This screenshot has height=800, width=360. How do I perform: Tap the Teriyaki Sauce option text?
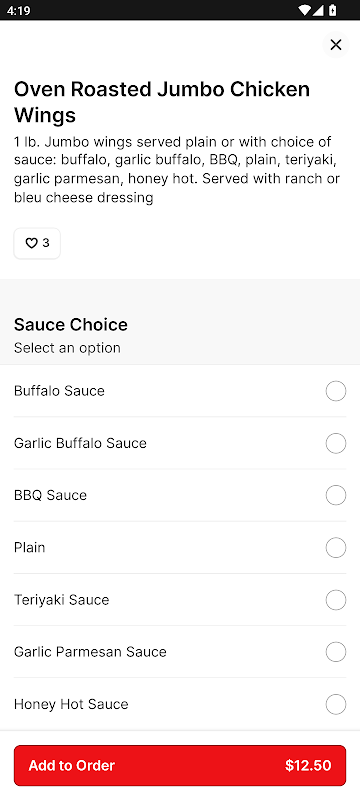[x=61, y=599]
